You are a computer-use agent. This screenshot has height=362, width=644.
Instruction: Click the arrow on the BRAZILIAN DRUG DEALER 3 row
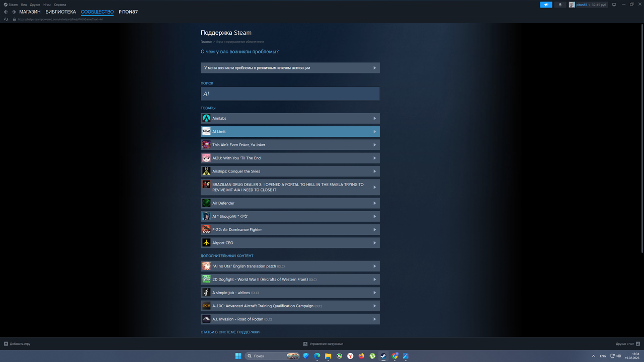point(374,187)
